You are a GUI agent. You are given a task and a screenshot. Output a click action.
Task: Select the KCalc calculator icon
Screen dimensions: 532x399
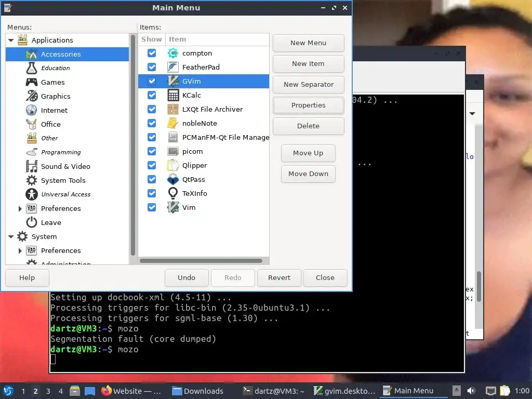click(173, 96)
